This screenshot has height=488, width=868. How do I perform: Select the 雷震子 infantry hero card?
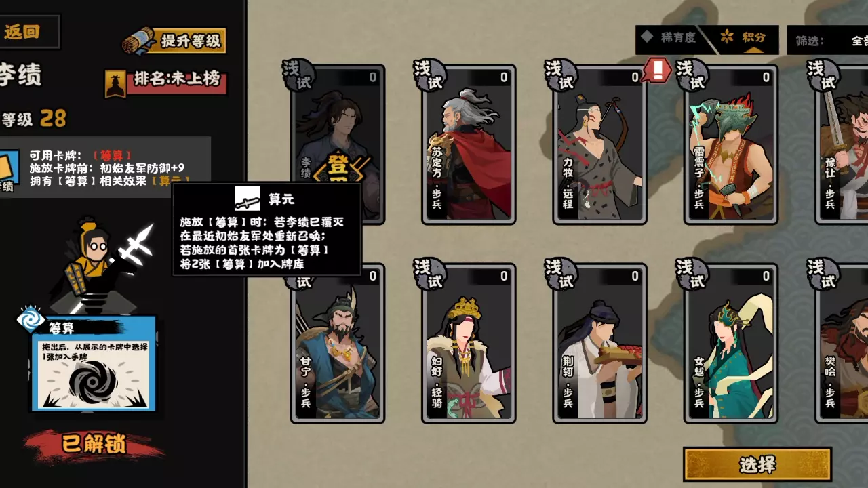(x=730, y=144)
